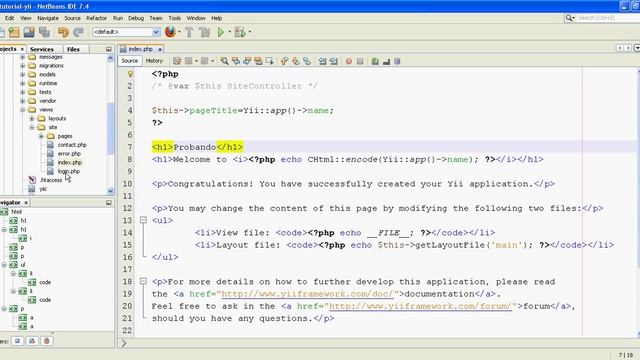Click the Source view button

pyautogui.click(x=129, y=61)
